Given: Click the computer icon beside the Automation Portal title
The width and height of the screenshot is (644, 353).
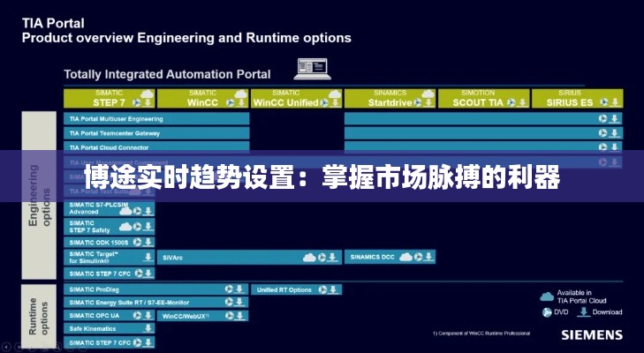Looking at the screenshot, I should pos(311,69).
